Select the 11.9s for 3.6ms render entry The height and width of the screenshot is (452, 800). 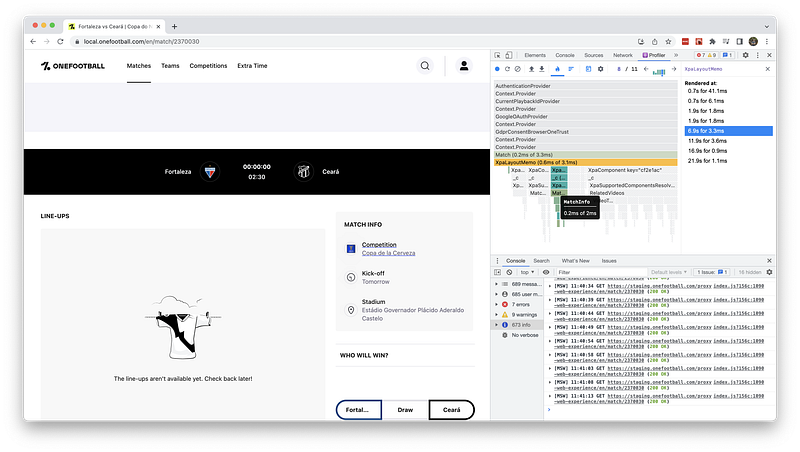[x=708, y=141]
